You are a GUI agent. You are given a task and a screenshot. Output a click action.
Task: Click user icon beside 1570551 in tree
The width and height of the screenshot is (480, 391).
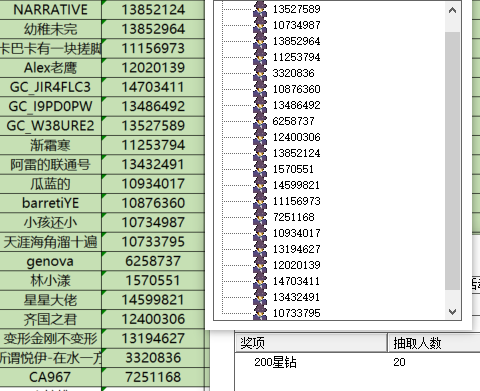coord(260,169)
